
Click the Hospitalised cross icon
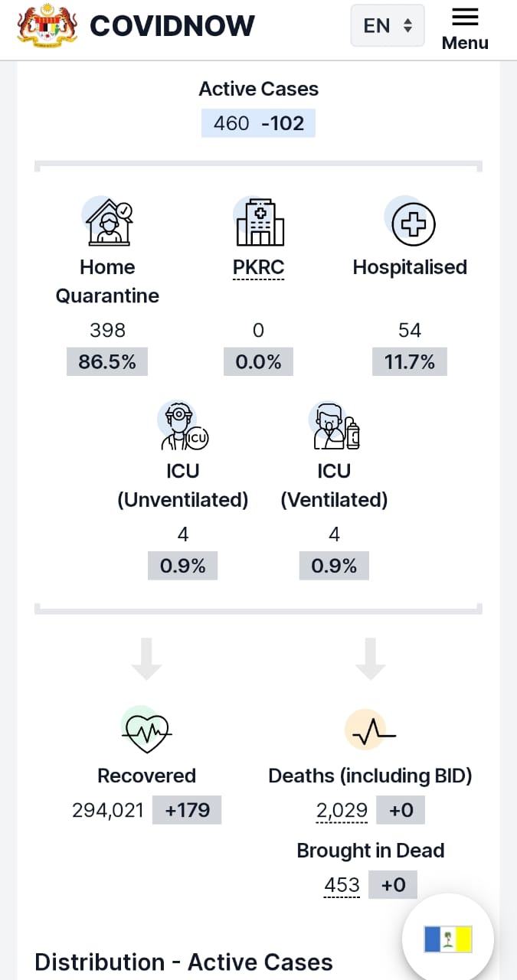pyautogui.click(x=411, y=222)
